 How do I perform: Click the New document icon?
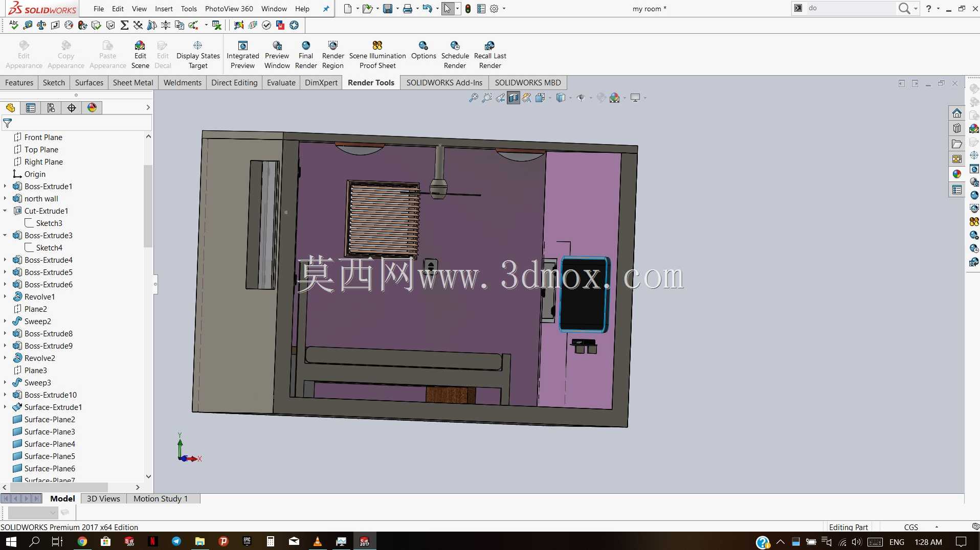point(348,9)
